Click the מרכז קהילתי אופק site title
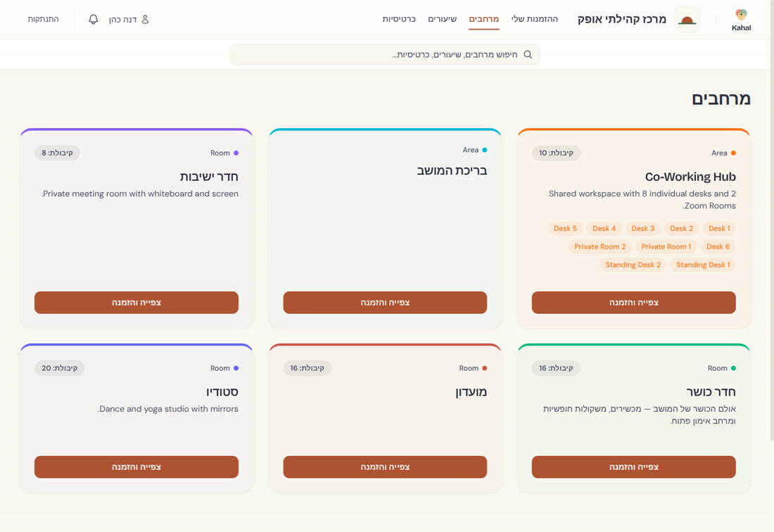Viewport: 774px width, 532px height. point(622,19)
